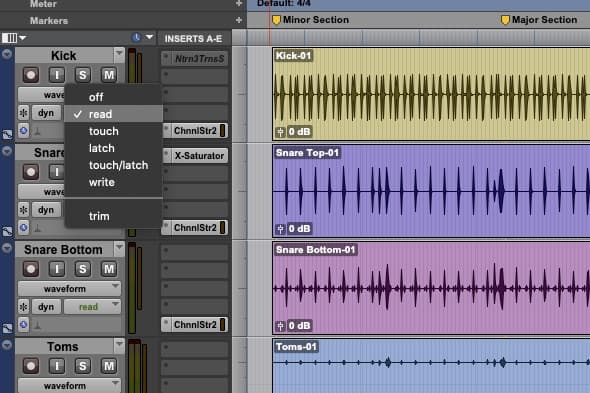Image resolution: width=590 pixels, height=393 pixels.
Task: Click Kick track playlist collapse circle icon
Action: tap(7, 54)
